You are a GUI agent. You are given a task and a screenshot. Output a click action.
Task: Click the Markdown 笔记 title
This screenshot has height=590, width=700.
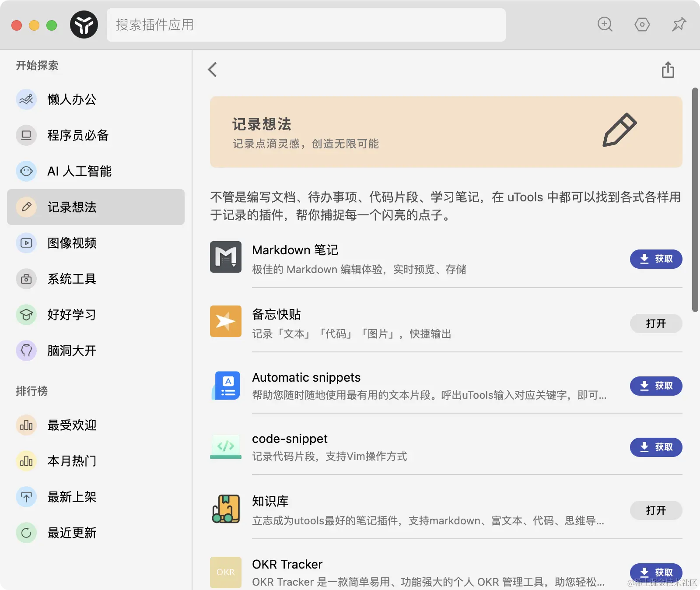(x=295, y=250)
